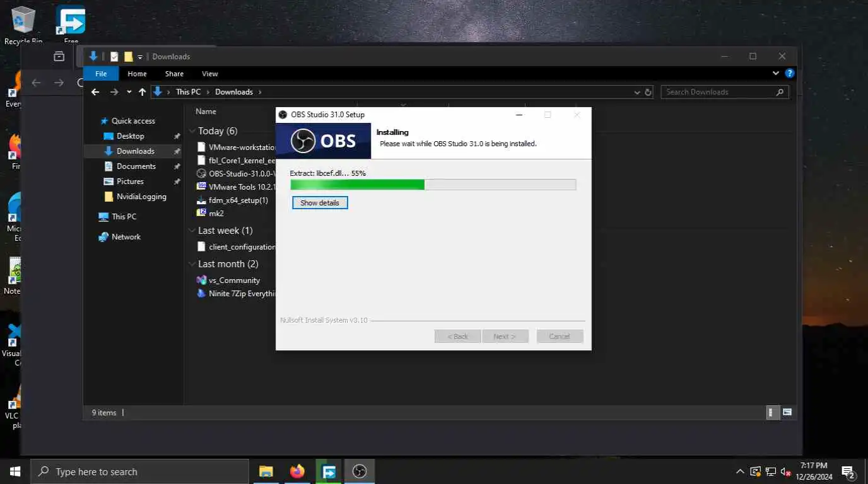The width and height of the screenshot is (868, 484).
Task: Click the muted volume tray icon
Action: 786,471
